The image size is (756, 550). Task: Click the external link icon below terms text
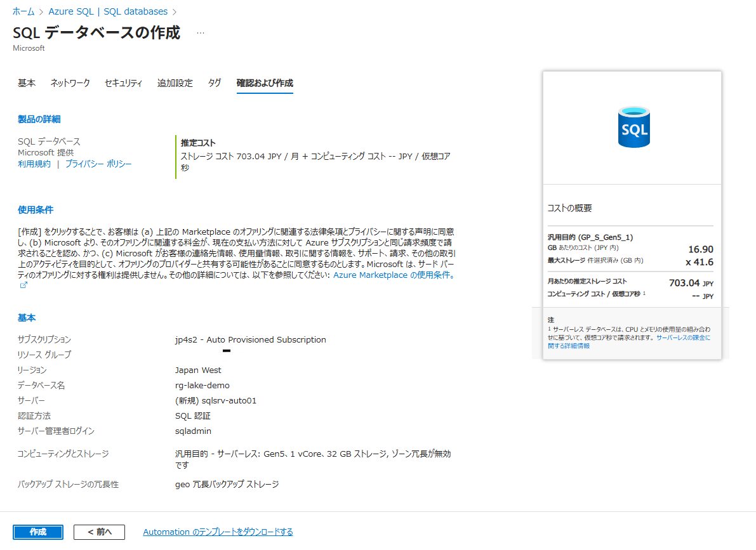pyautogui.click(x=23, y=285)
